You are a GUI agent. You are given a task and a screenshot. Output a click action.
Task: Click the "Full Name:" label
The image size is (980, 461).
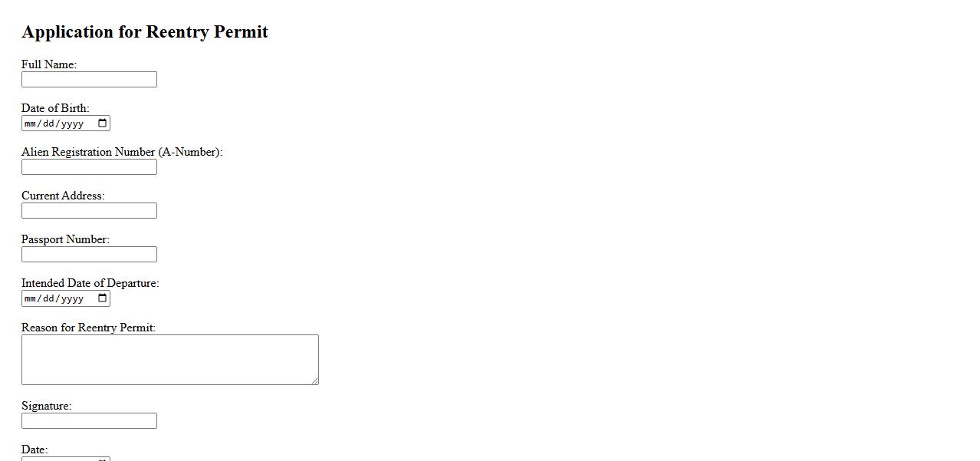click(x=49, y=64)
